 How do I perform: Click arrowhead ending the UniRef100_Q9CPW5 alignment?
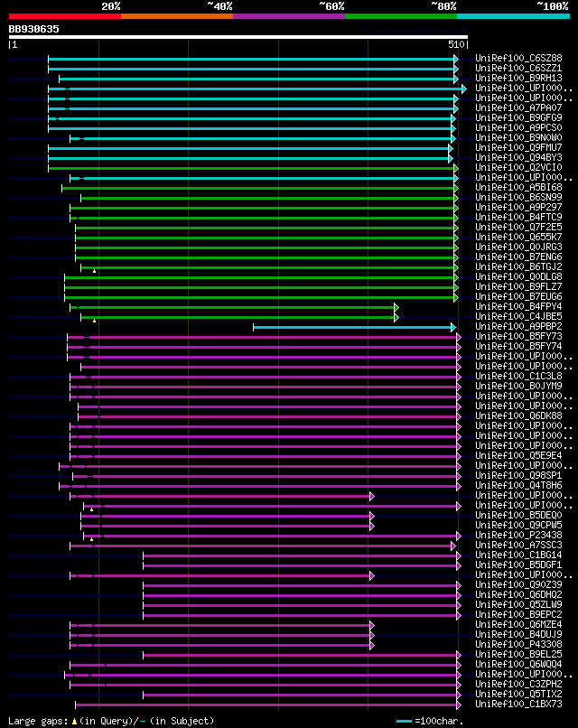click(372, 526)
